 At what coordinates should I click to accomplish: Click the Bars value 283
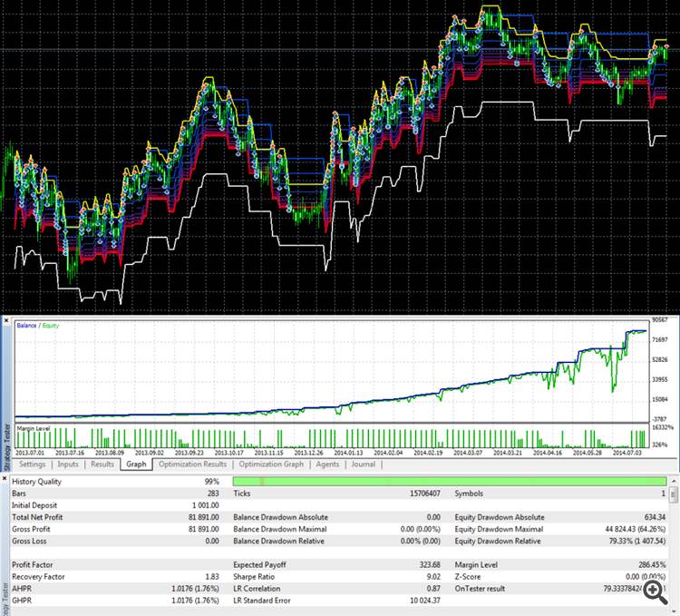click(213, 494)
